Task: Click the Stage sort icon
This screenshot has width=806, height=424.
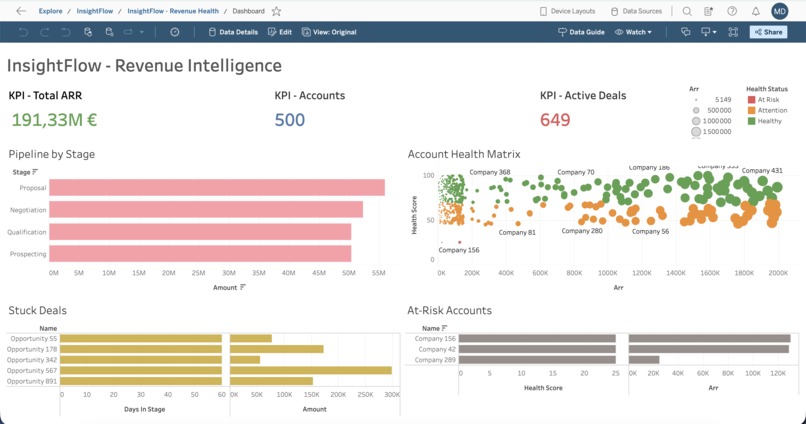Action: [x=35, y=172]
